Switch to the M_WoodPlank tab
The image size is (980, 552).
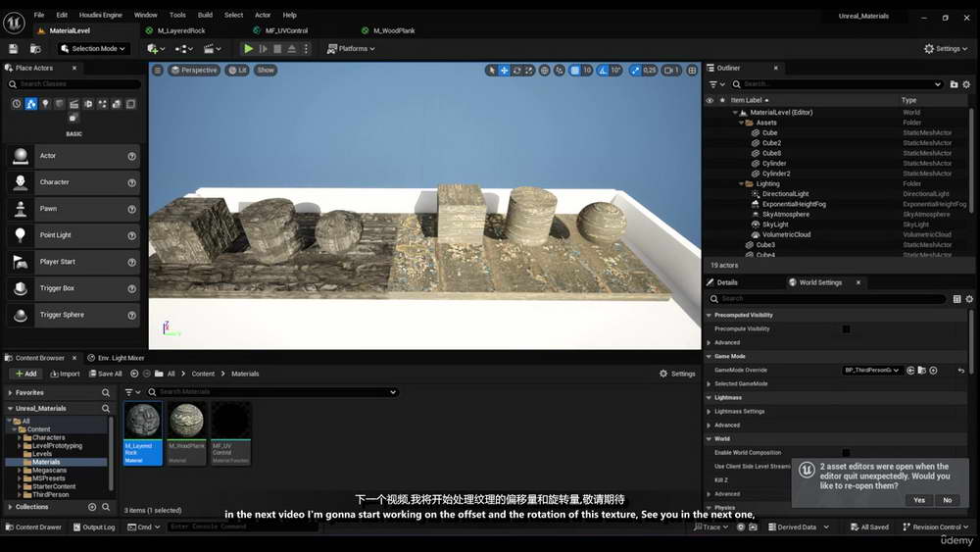coord(394,30)
